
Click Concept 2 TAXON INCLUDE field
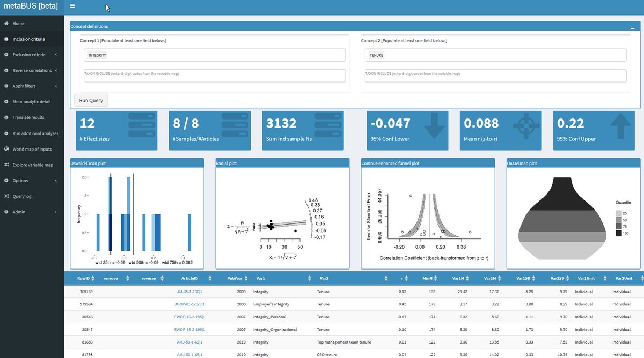[x=496, y=76]
